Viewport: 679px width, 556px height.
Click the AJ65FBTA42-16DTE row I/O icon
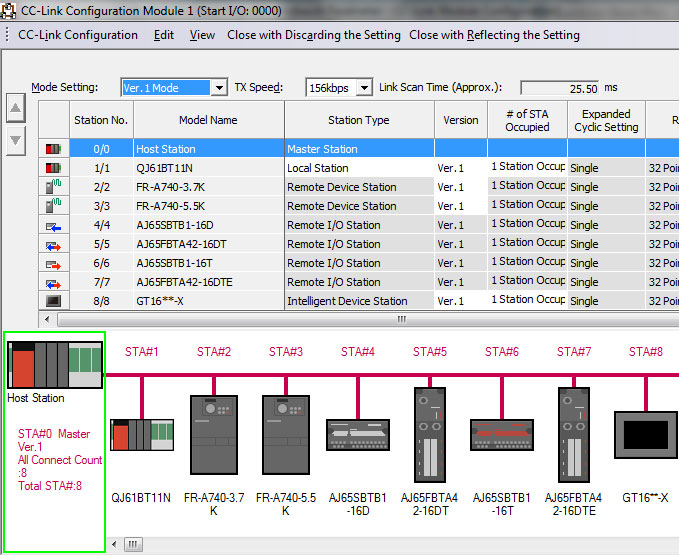[53, 284]
